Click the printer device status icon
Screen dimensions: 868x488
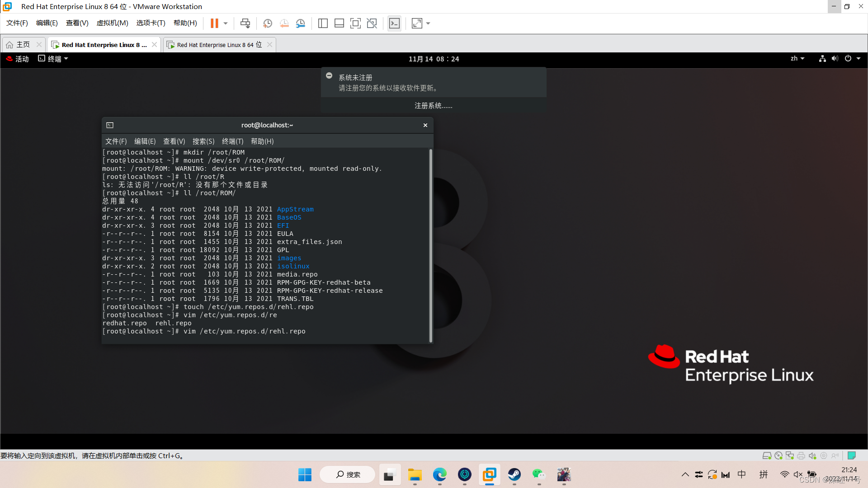click(801, 455)
